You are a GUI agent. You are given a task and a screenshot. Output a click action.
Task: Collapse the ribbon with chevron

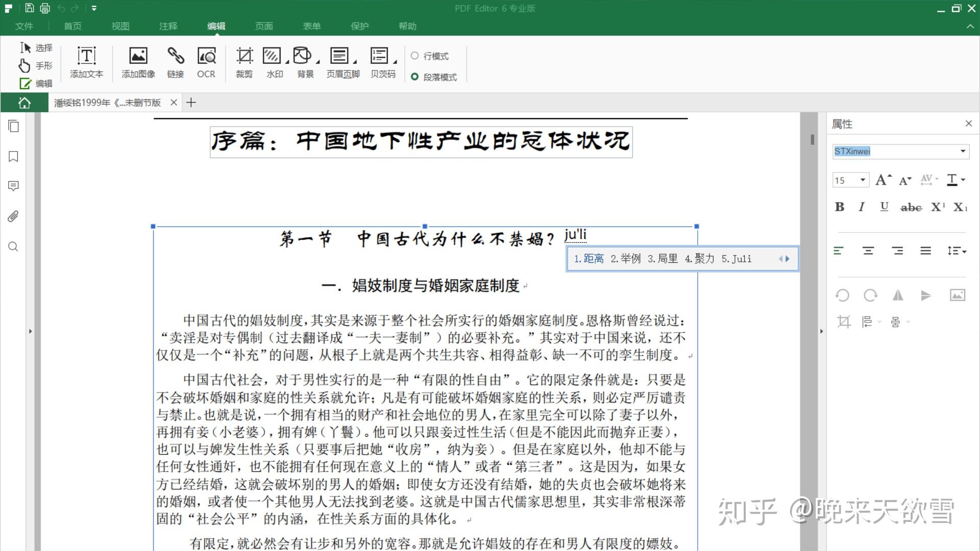coord(970,26)
